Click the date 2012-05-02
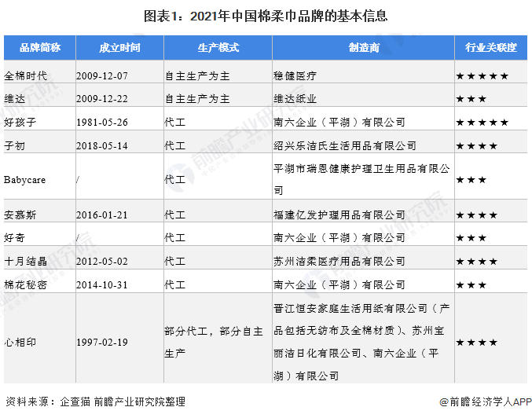The height and width of the screenshot is (418, 532). pyautogui.click(x=102, y=261)
